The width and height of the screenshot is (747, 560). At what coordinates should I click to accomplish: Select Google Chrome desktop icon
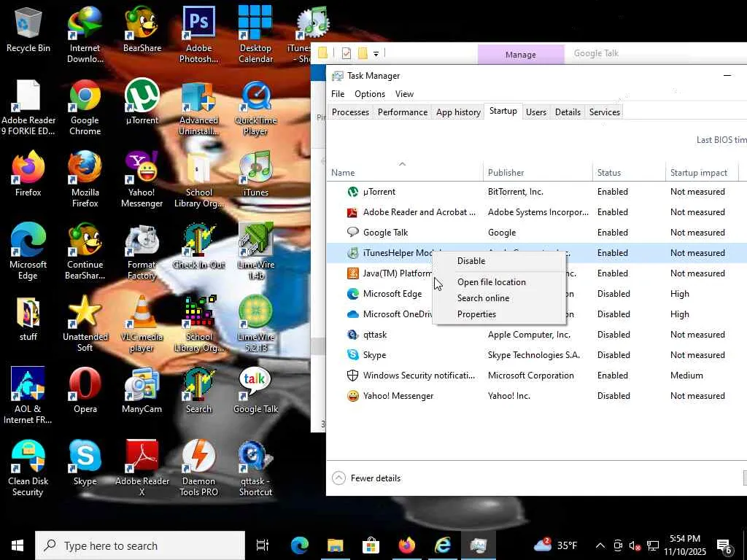coord(85,108)
